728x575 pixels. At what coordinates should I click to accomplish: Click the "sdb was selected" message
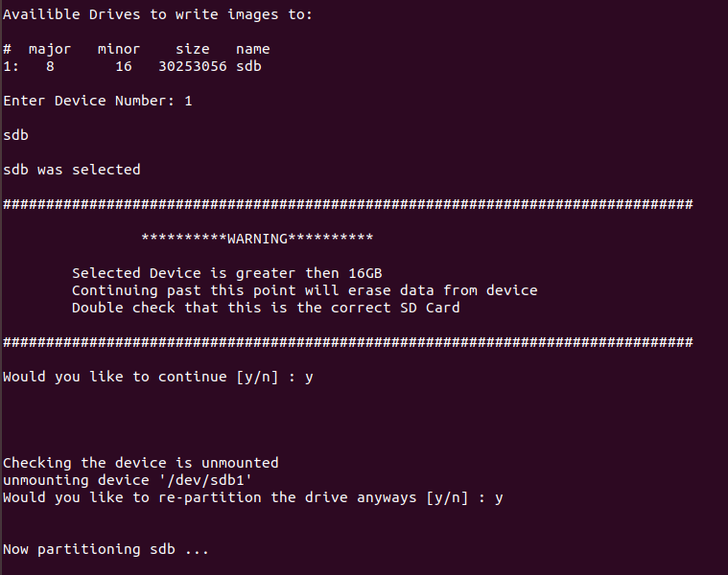click(x=72, y=170)
